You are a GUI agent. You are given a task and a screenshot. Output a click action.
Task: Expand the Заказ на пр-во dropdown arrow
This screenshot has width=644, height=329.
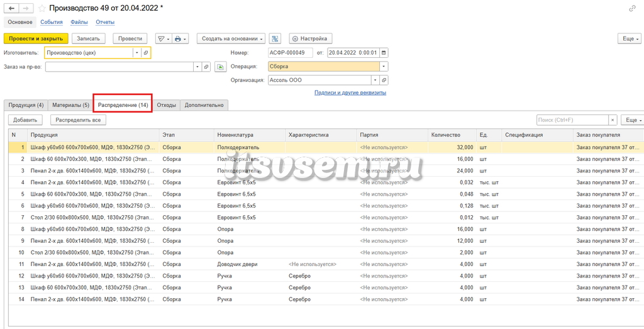pos(197,67)
